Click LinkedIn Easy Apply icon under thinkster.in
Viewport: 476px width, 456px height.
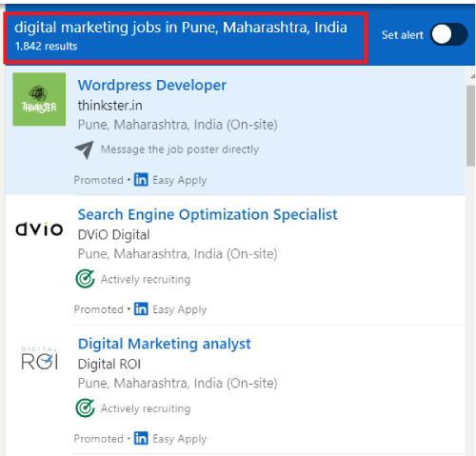tap(141, 180)
